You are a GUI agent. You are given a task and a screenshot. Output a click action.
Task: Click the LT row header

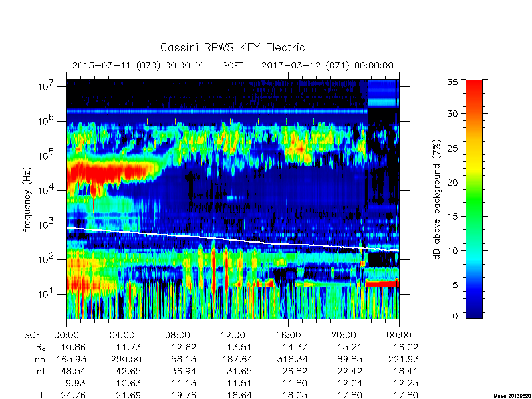(41, 384)
